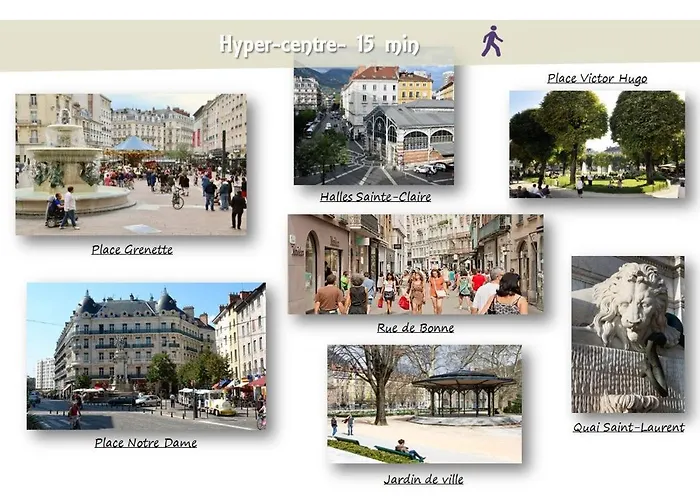Click the Quai Saint-Laurent caption link
The width and height of the screenshot is (700, 500).
[628, 427]
